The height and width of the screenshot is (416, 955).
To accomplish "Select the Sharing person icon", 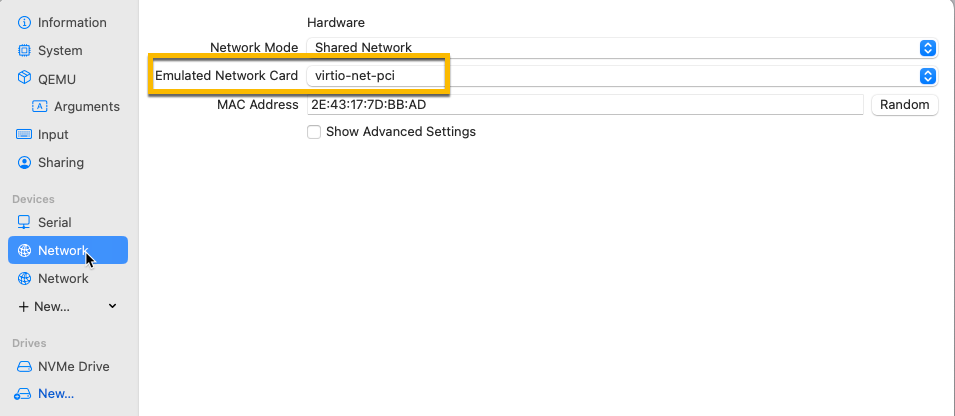I will (x=24, y=163).
